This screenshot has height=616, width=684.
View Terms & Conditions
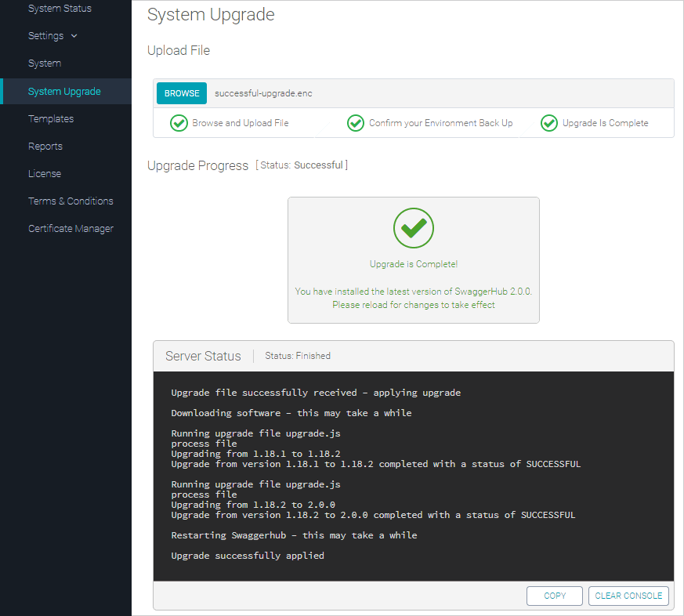(x=71, y=201)
